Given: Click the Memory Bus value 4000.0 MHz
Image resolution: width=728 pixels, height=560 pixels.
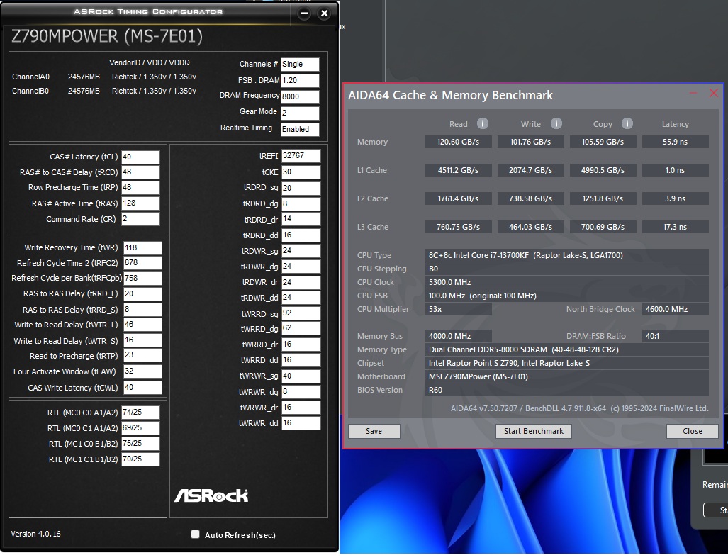Looking at the screenshot, I should 458,336.
